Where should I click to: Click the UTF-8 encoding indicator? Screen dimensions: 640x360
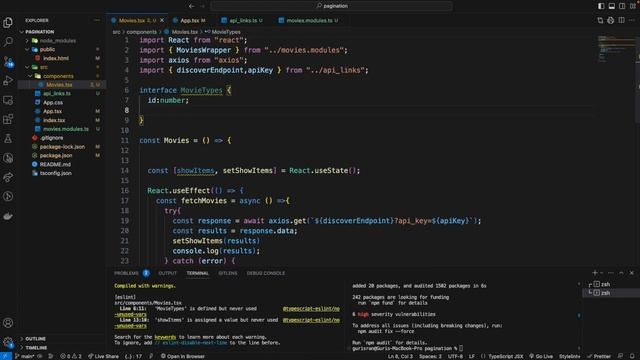point(455,356)
